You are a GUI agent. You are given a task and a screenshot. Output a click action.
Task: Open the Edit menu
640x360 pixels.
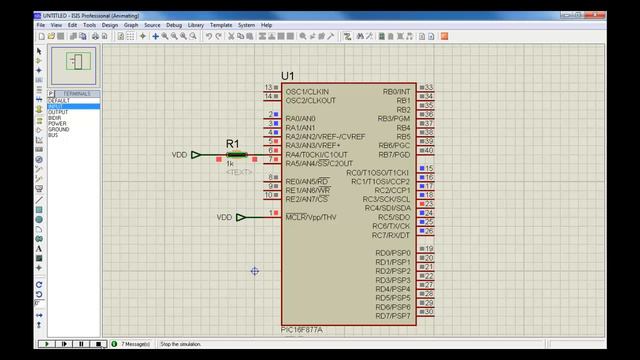(x=72, y=25)
